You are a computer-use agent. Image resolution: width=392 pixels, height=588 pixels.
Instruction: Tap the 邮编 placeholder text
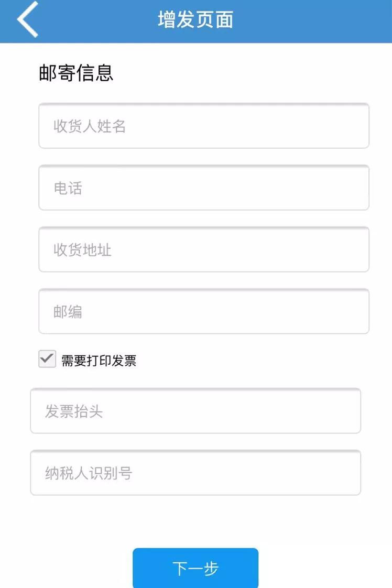(x=68, y=312)
